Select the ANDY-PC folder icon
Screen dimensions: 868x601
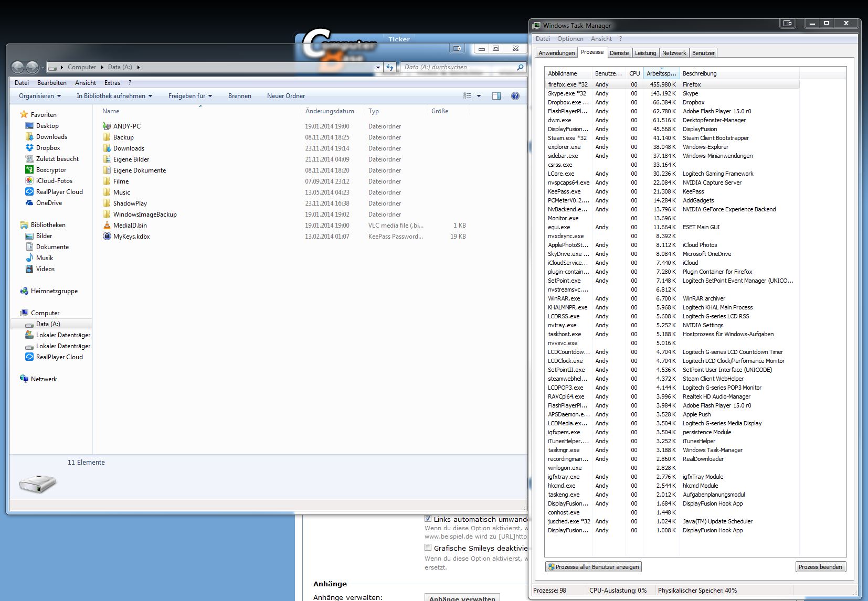(x=107, y=126)
